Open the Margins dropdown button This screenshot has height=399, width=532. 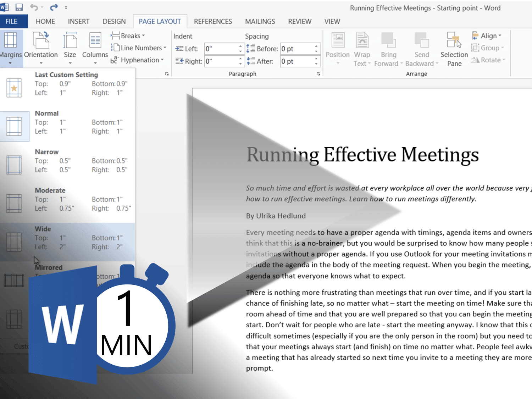click(11, 48)
